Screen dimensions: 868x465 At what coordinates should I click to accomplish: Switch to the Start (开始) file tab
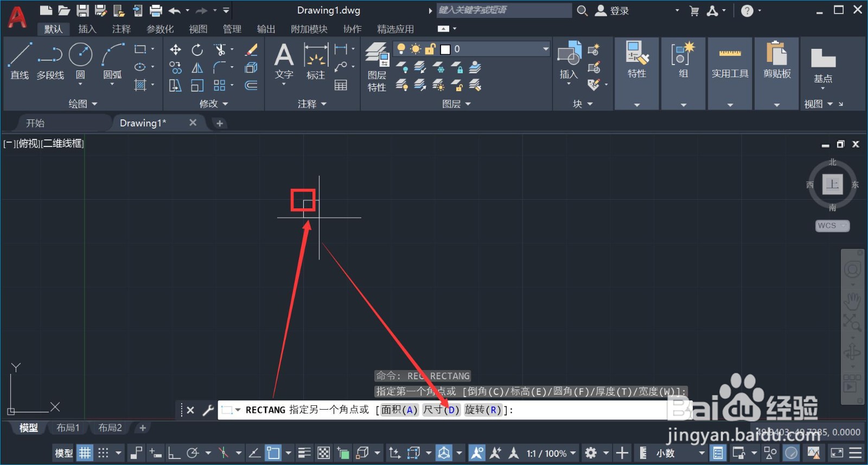click(35, 123)
